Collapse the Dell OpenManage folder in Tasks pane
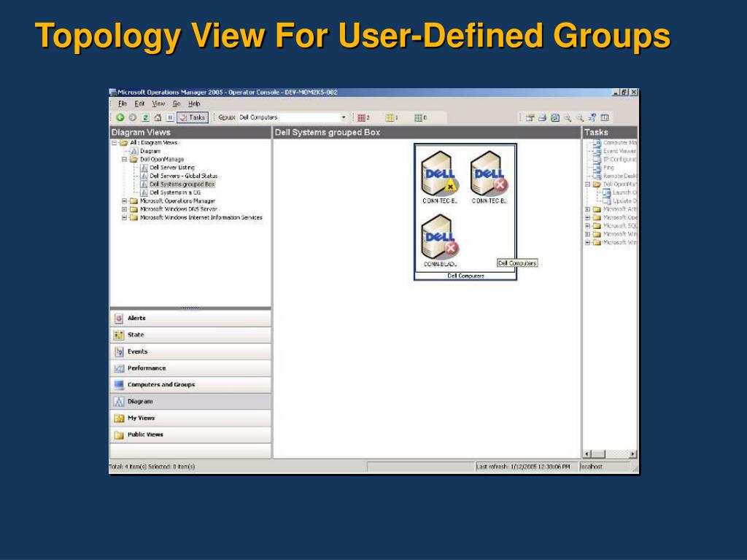Screen dimensions: 747x560 pyautogui.click(x=588, y=184)
